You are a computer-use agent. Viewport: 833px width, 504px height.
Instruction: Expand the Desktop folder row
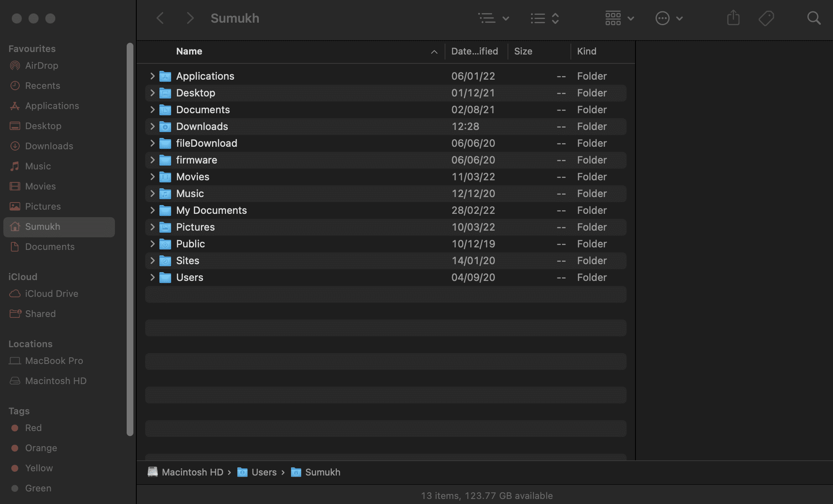pyautogui.click(x=152, y=93)
